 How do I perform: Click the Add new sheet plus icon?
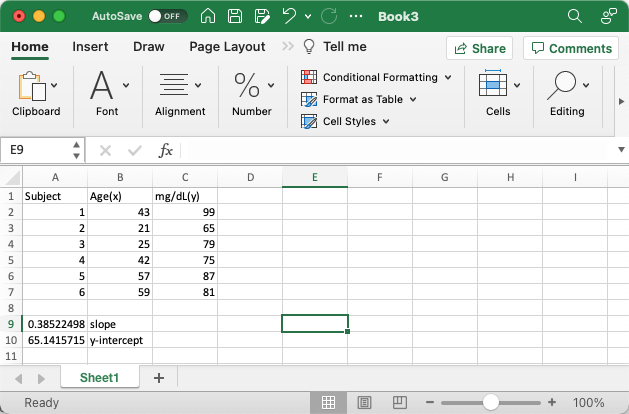click(x=158, y=378)
